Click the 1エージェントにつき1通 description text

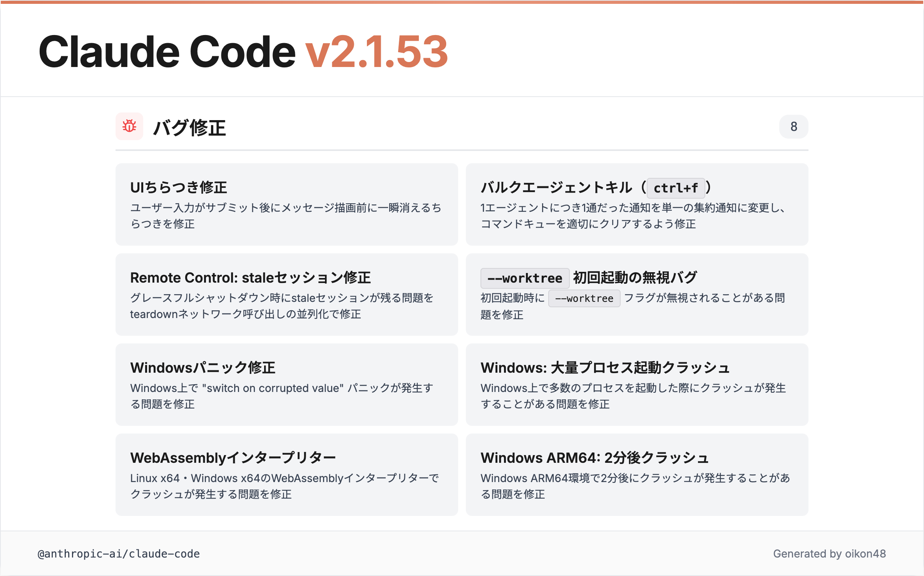coord(633,216)
